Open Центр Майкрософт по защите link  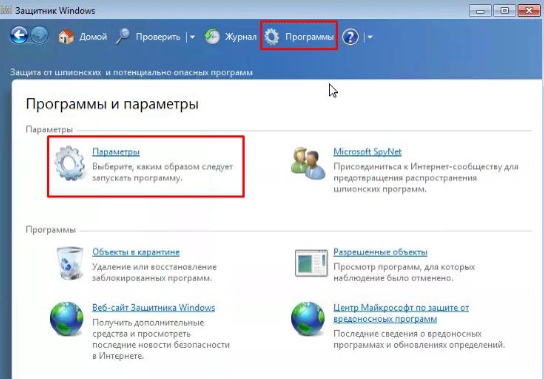pyautogui.click(x=401, y=313)
